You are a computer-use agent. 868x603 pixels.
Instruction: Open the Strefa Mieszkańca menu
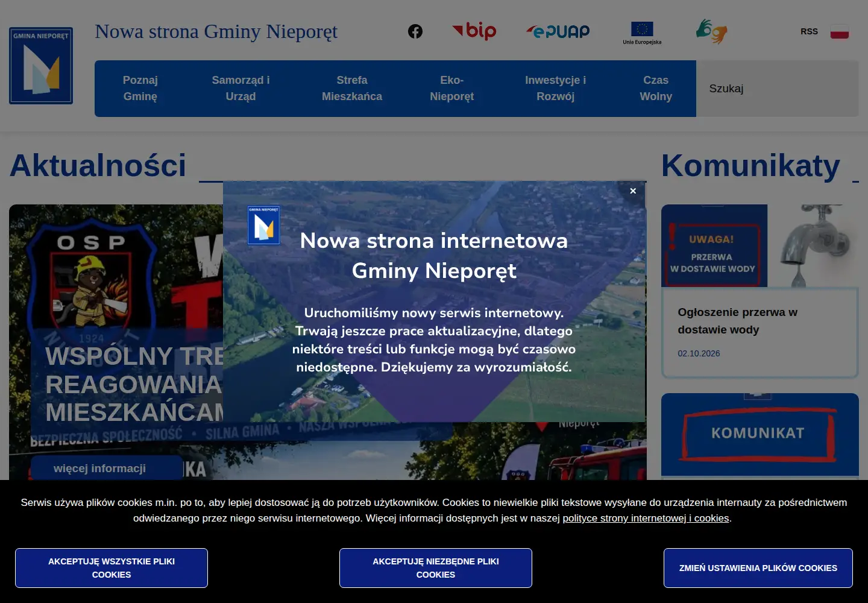352,89
